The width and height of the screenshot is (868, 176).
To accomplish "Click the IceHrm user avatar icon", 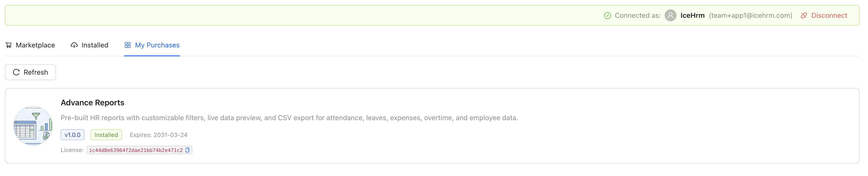I will 670,16.
